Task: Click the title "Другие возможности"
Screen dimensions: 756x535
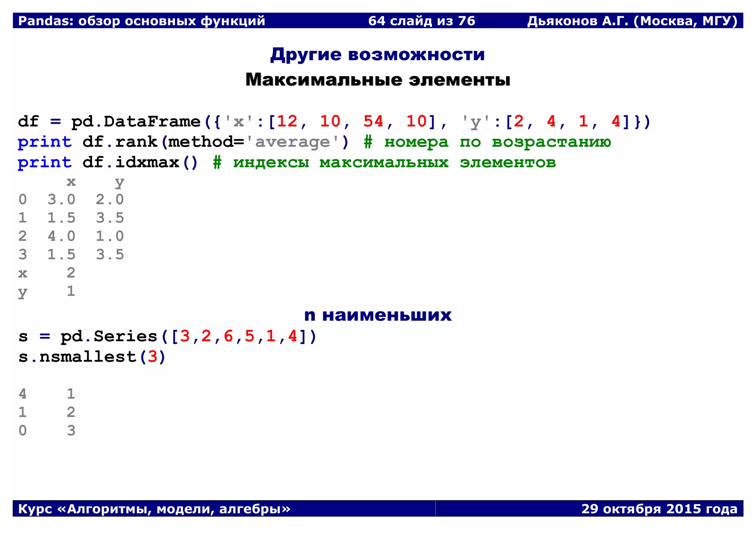Action: click(377, 55)
